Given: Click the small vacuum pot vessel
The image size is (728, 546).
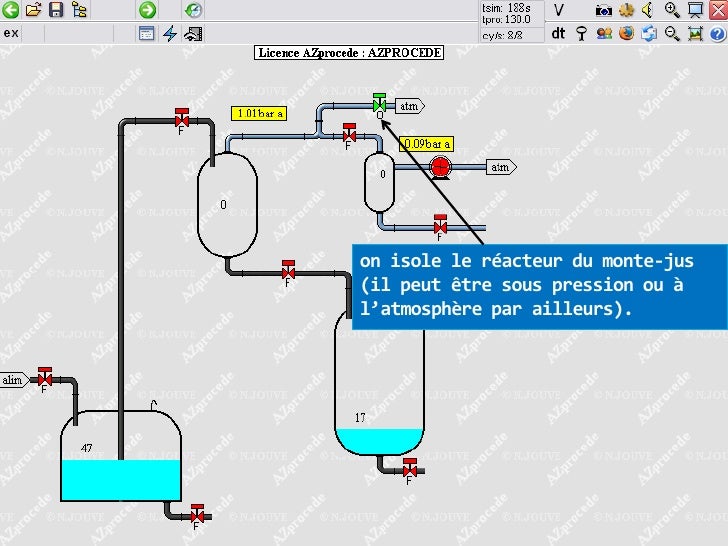Looking at the screenshot, I should point(379,182).
